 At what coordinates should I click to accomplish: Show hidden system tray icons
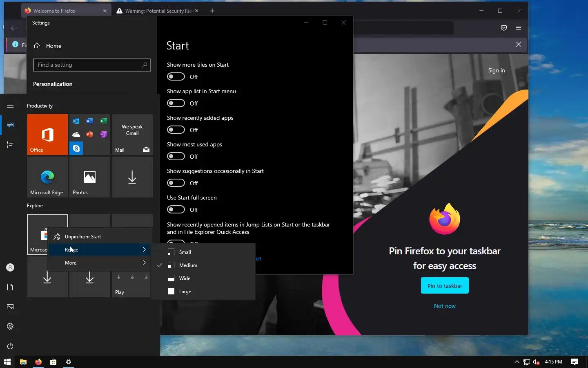click(517, 362)
